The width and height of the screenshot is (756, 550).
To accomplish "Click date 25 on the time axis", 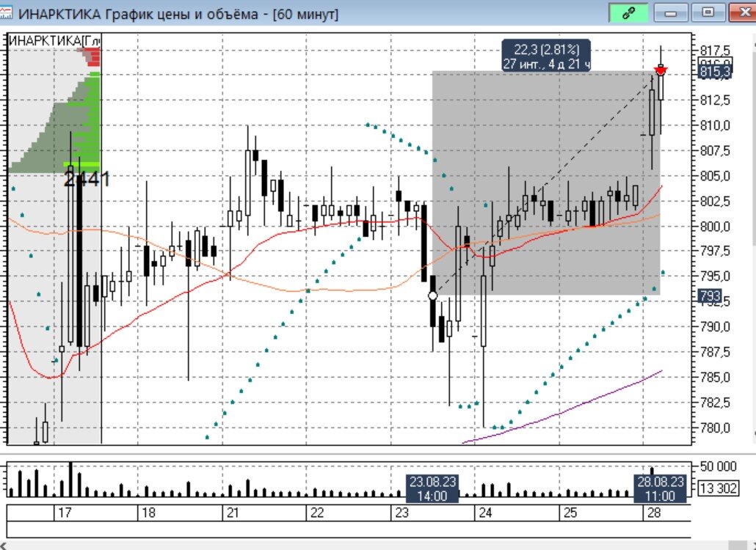I will (x=570, y=513).
